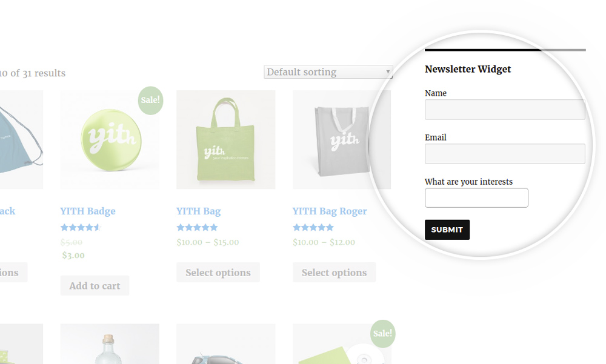The width and height of the screenshot is (606, 364).
Task: Open the YITH Badge product link
Action: coord(88,211)
